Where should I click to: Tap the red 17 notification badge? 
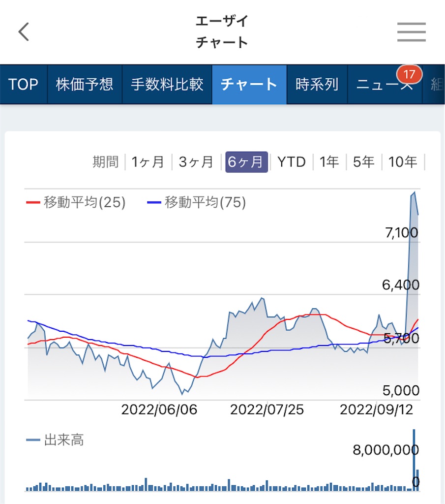[x=410, y=75]
